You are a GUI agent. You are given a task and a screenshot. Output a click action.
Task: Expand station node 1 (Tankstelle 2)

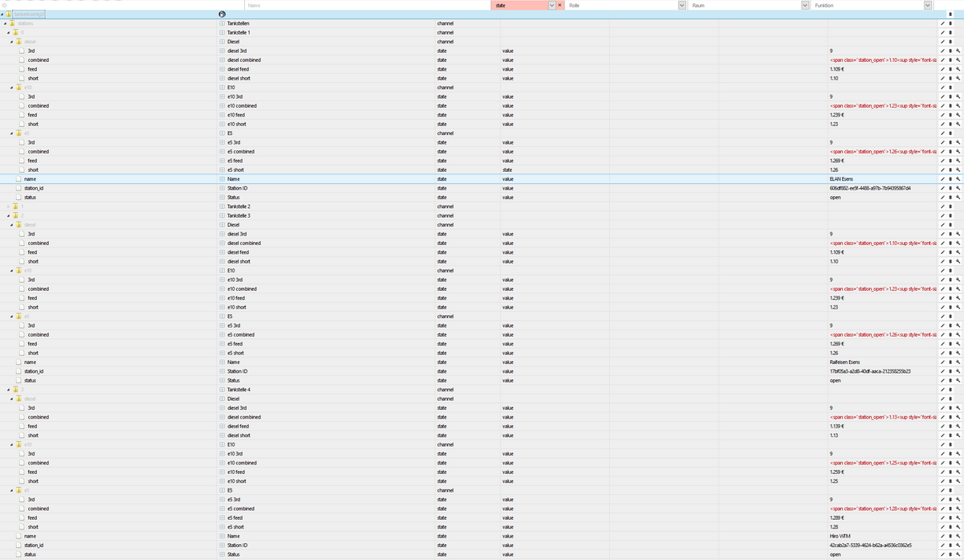pos(9,206)
